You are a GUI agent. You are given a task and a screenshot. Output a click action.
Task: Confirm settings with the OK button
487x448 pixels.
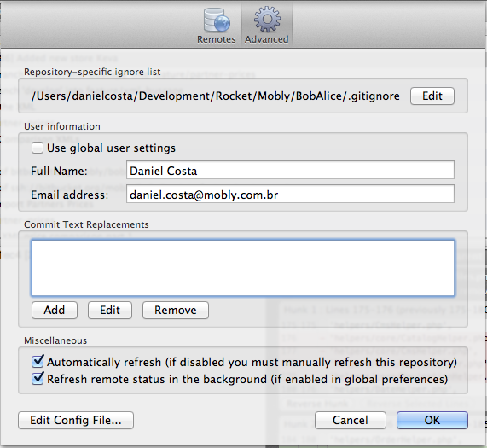click(x=432, y=421)
